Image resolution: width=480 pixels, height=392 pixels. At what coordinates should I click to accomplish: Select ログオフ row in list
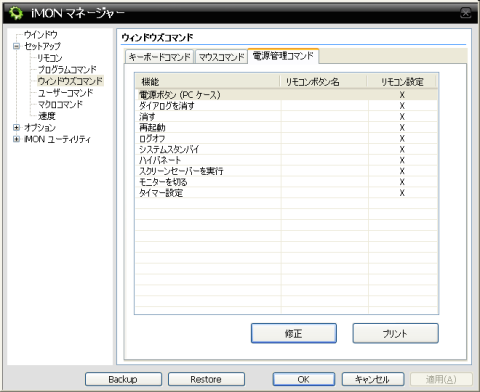[286, 139]
